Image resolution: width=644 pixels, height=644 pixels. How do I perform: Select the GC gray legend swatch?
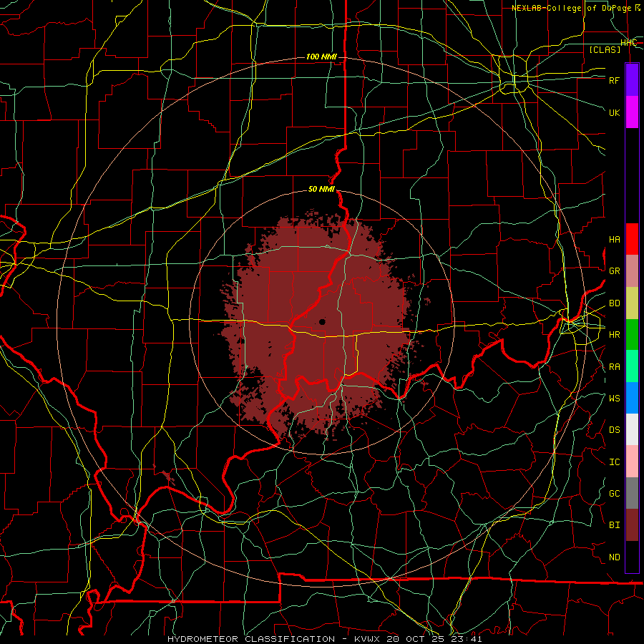tap(632, 493)
